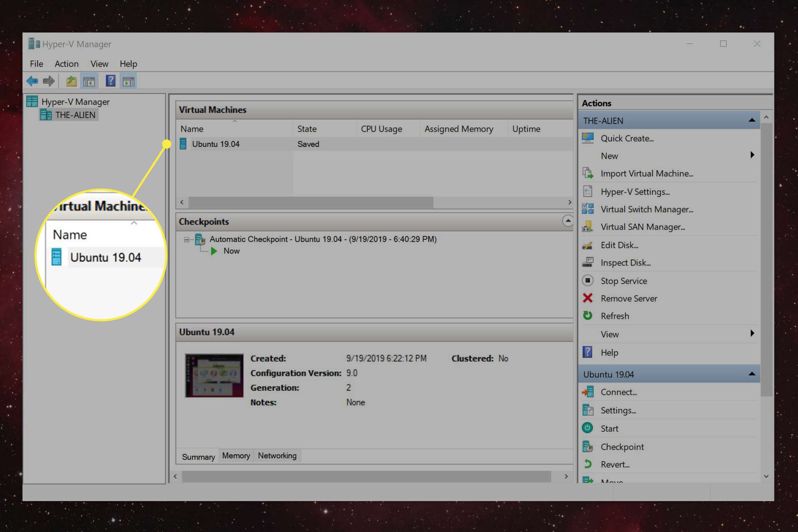This screenshot has height=532, width=798.
Task: Sort by Name column header
Action: (x=235, y=129)
